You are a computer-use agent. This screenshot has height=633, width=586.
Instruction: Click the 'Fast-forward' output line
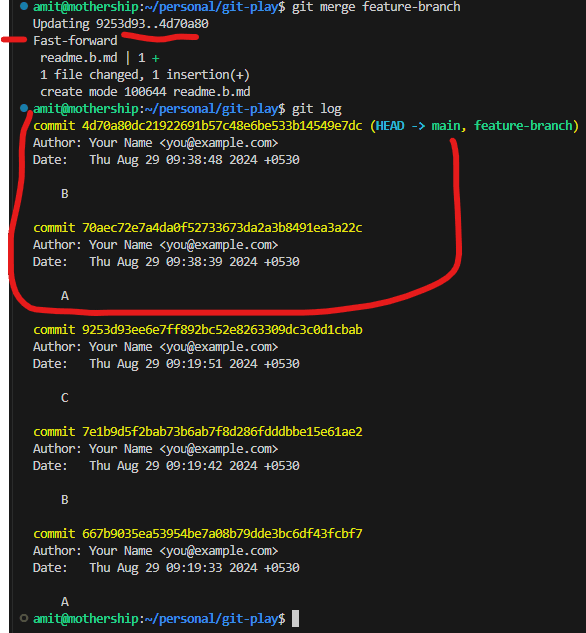coord(75,41)
